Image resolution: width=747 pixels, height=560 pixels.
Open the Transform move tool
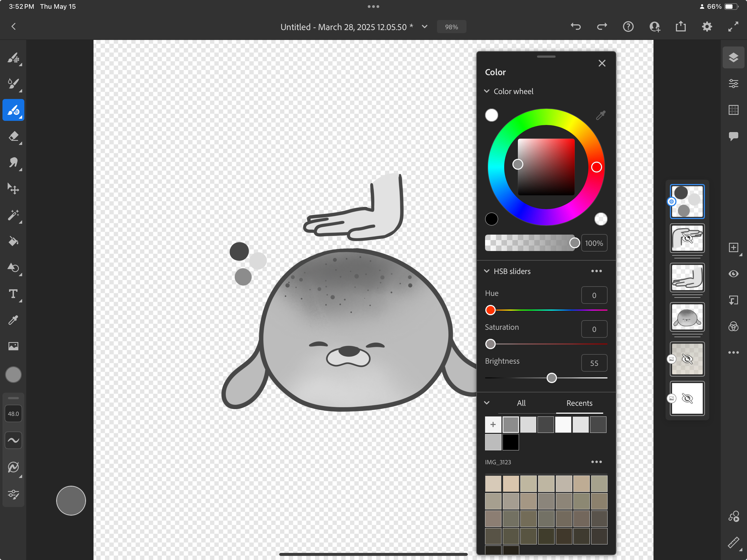13,189
